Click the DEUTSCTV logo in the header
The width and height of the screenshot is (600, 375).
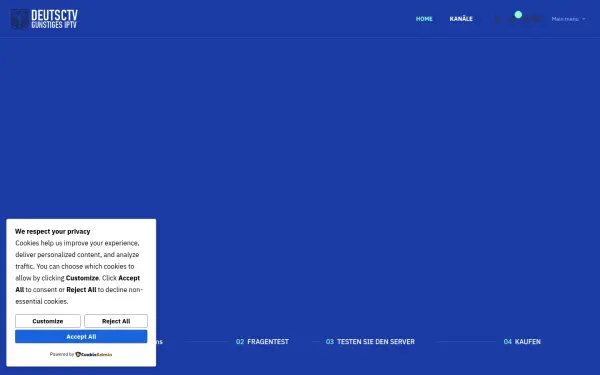44,19
